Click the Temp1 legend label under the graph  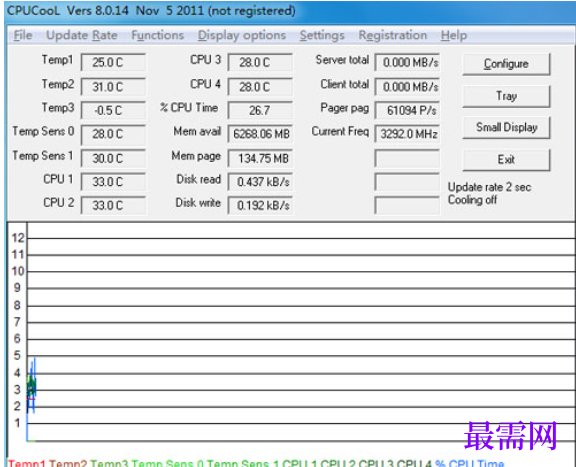click(27, 463)
